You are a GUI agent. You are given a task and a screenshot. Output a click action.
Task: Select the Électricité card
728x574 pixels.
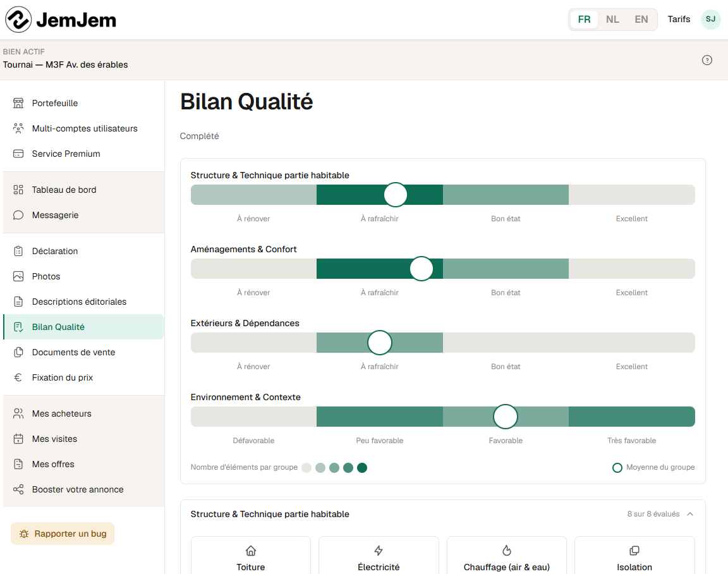coord(379,556)
